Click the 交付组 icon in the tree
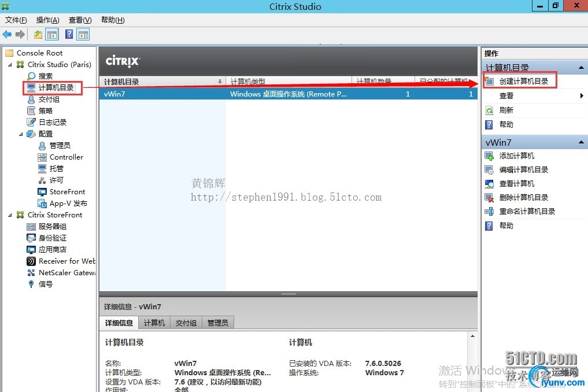 pyautogui.click(x=31, y=99)
